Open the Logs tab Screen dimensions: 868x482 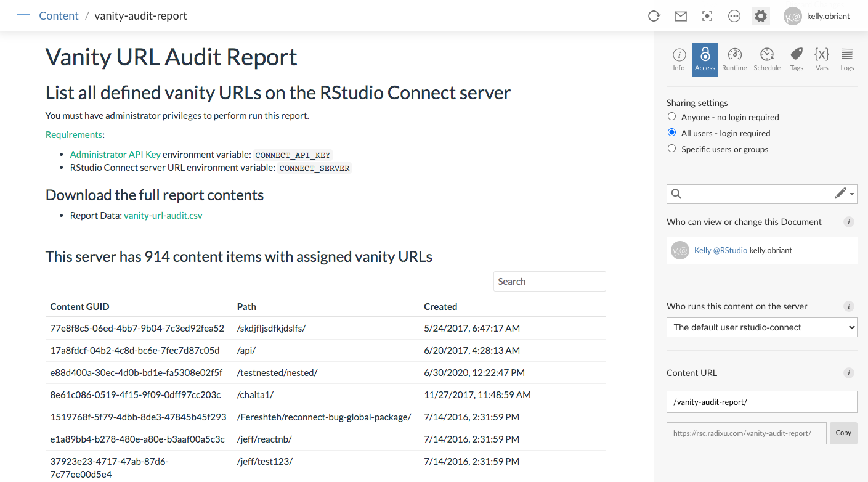pyautogui.click(x=847, y=60)
